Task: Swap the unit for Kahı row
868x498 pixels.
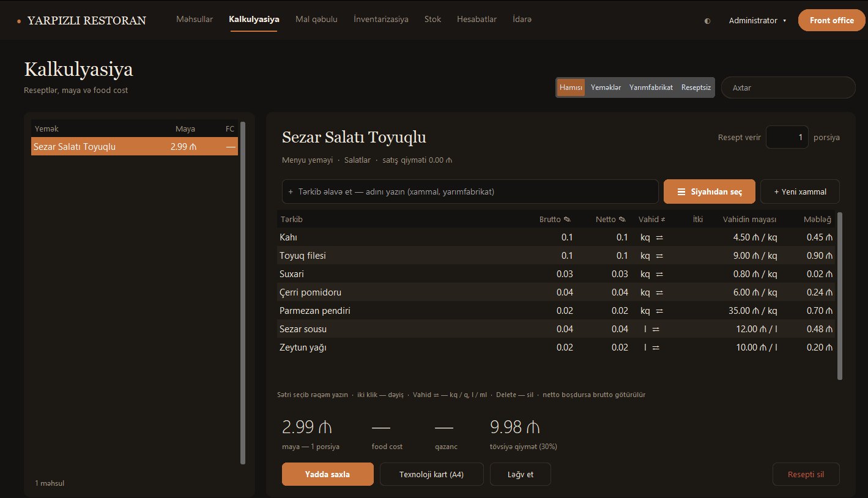Action: point(659,237)
